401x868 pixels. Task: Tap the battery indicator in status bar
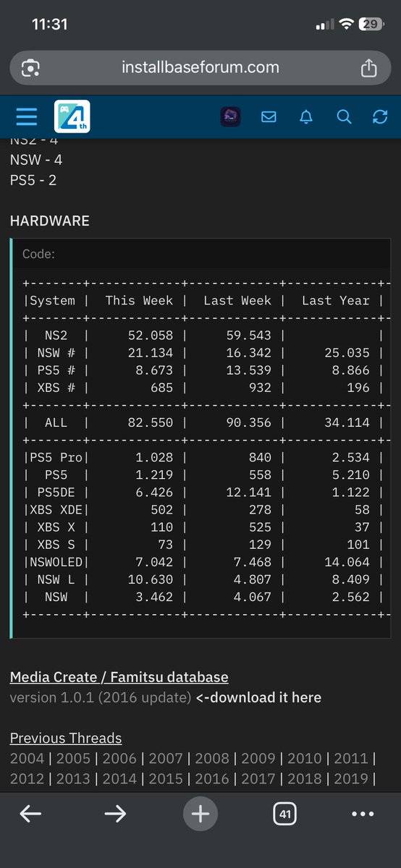point(371,25)
